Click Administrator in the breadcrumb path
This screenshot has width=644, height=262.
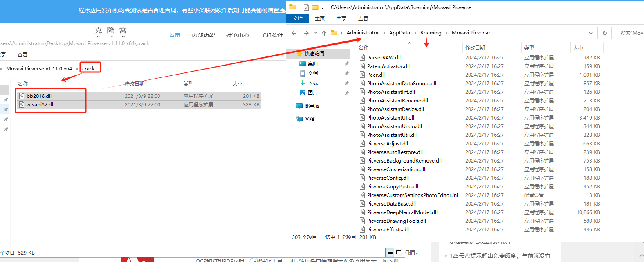[x=363, y=33]
